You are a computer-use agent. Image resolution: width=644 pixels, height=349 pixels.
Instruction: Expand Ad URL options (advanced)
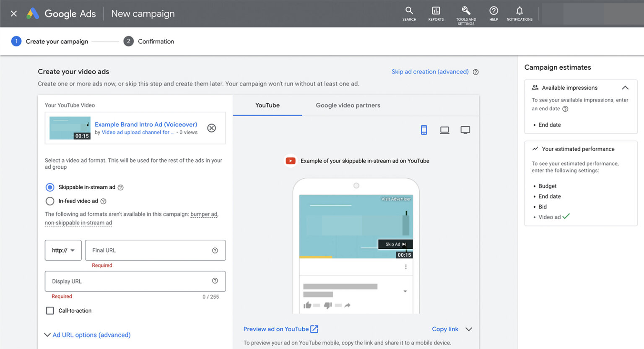click(87, 335)
